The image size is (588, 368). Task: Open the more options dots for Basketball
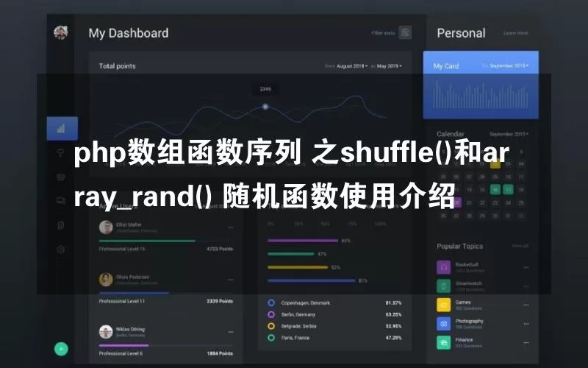(526, 267)
